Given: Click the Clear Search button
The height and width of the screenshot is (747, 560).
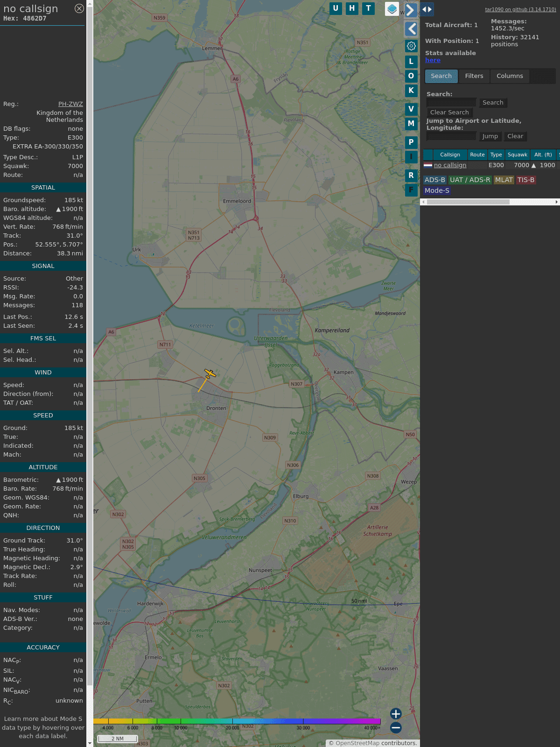Looking at the screenshot, I should tap(449, 113).
